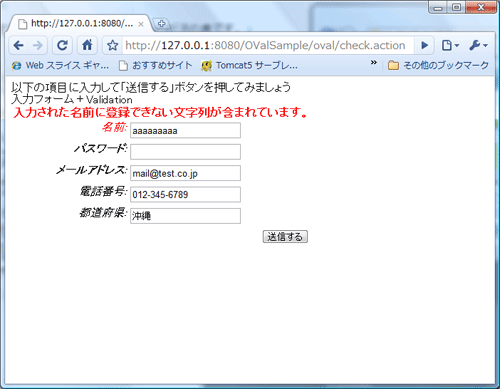The width and height of the screenshot is (500, 389).
Task: Reload the page with the refresh icon
Action: [62, 45]
